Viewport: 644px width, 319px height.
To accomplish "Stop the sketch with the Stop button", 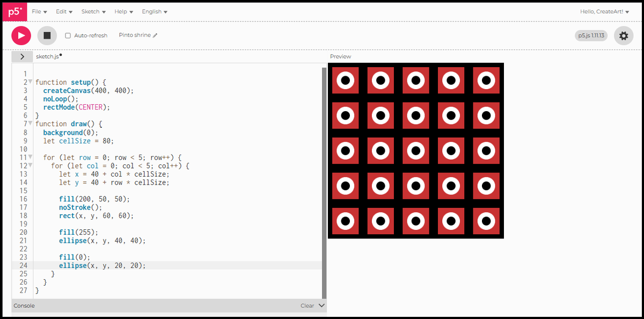I will [x=47, y=35].
